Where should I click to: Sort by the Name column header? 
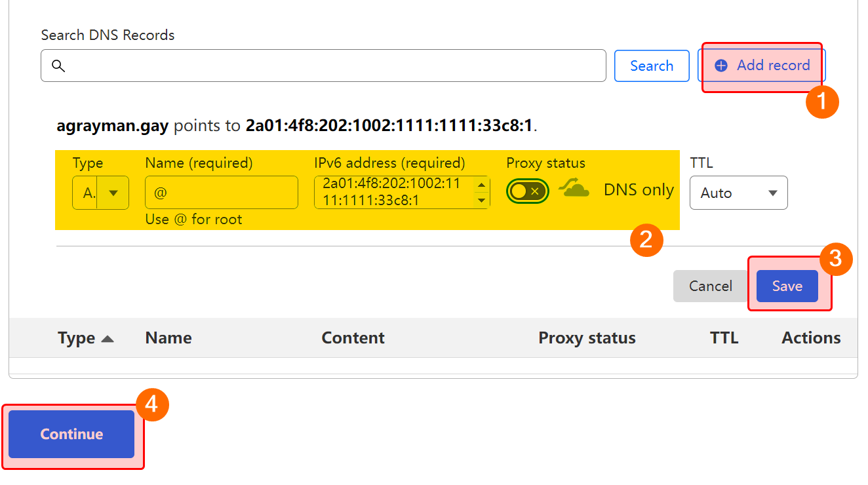(168, 338)
